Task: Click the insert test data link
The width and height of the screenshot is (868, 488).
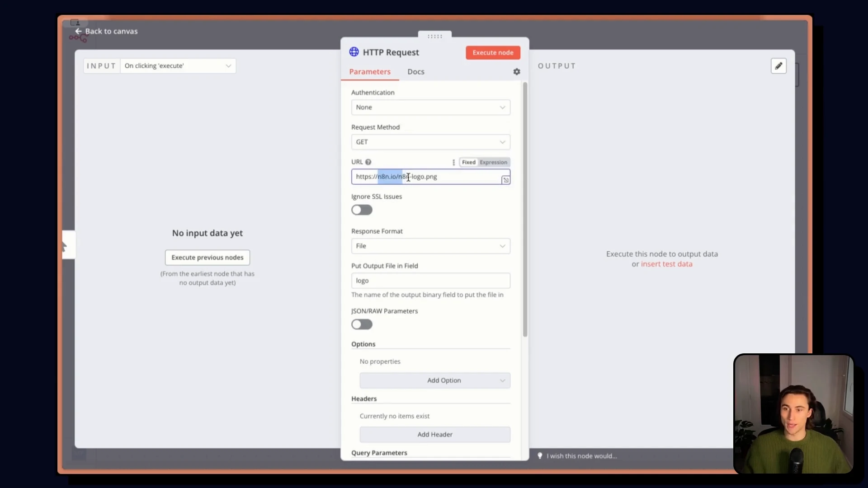Action: tap(666, 264)
